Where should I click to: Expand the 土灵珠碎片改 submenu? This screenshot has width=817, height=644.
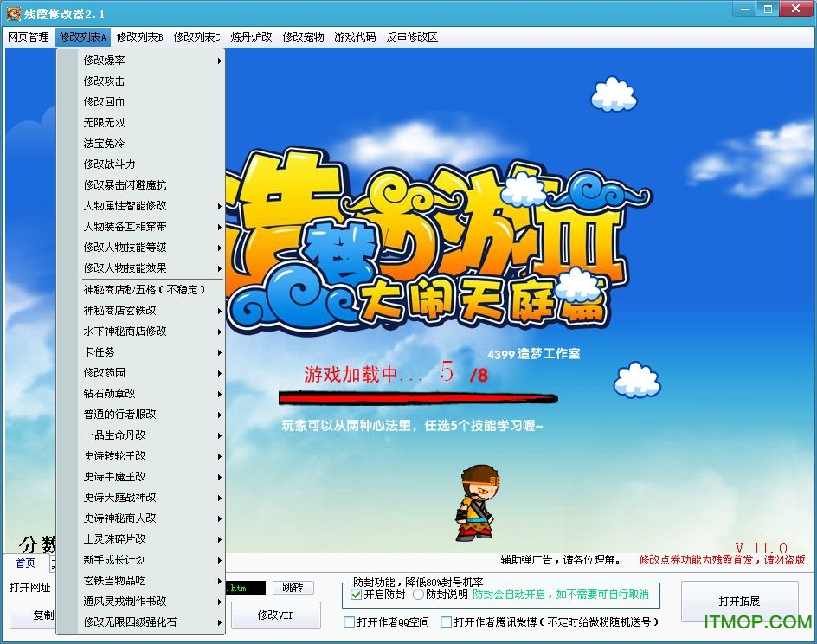(141, 539)
